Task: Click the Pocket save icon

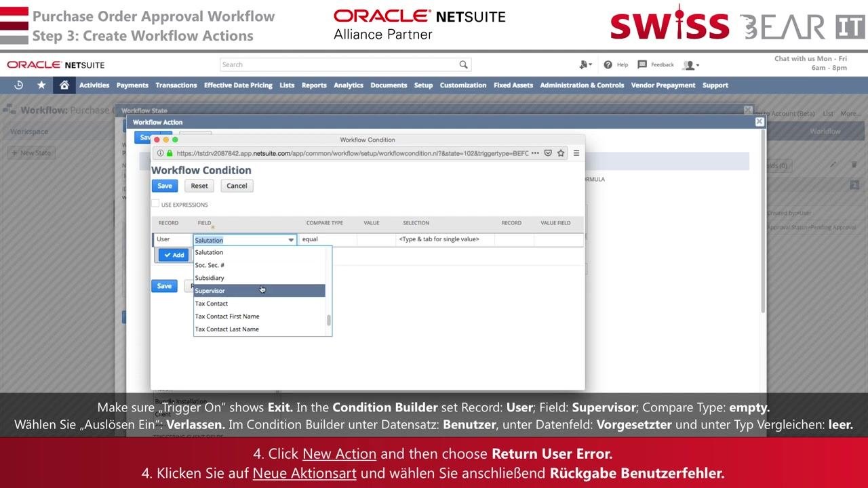Action: 548,153
